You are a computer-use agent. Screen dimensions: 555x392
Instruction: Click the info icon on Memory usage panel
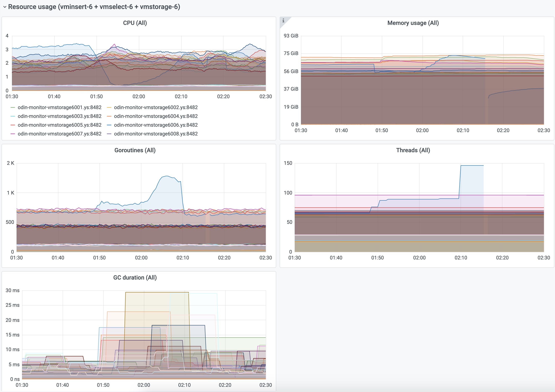pyautogui.click(x=283, y=21)
